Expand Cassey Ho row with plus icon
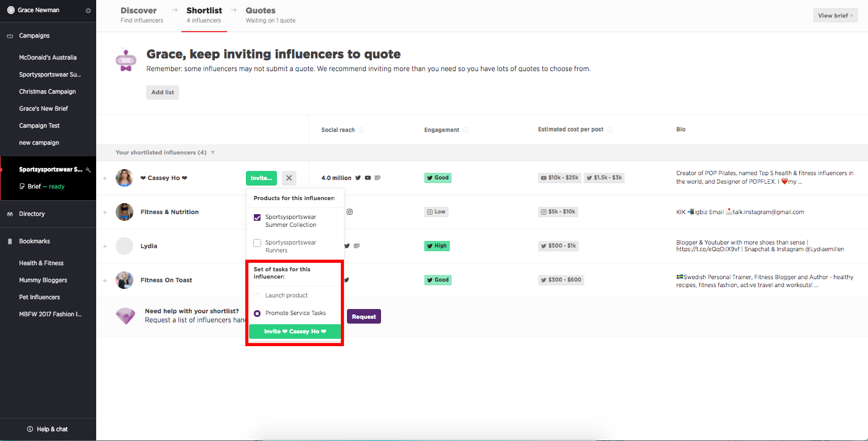Viewport: 868px width, 441px height. coord(105,178)
